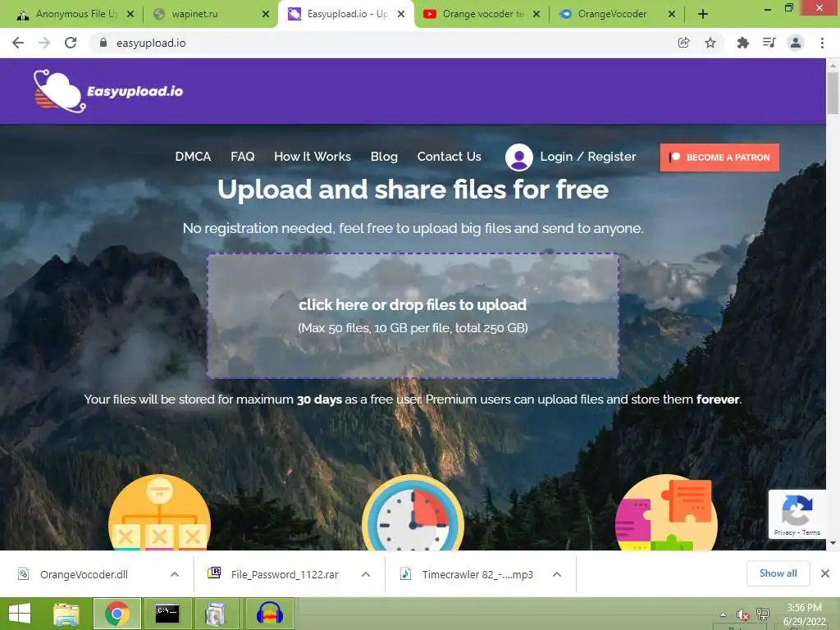
Task: Open the FAQ page
Action: coord(243,157)
